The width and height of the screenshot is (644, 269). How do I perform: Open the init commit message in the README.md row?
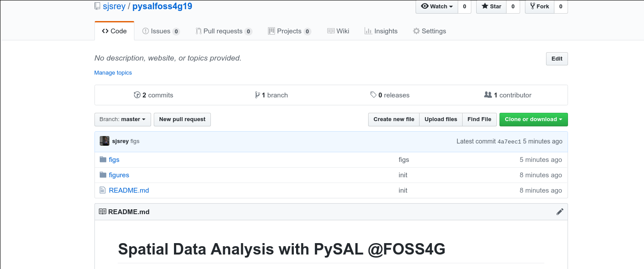tap(403, 190)
